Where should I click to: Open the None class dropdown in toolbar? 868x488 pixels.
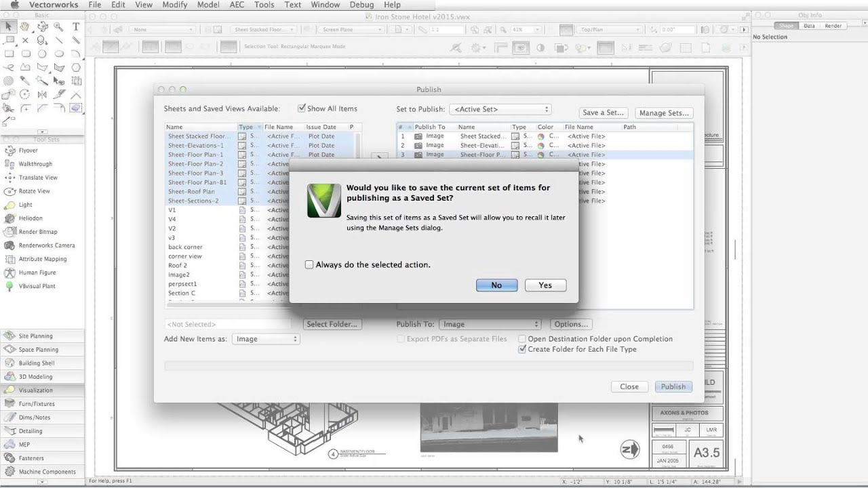coord(163,30)
